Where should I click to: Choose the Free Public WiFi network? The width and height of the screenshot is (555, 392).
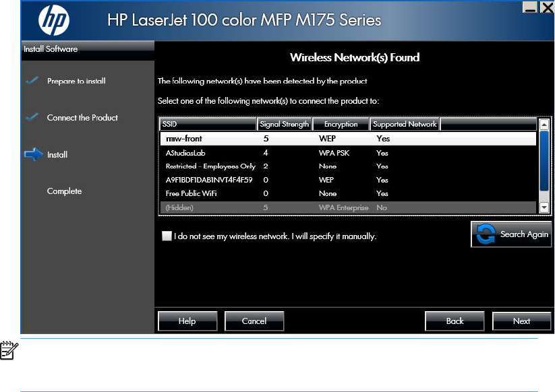(x=347, y=193)
